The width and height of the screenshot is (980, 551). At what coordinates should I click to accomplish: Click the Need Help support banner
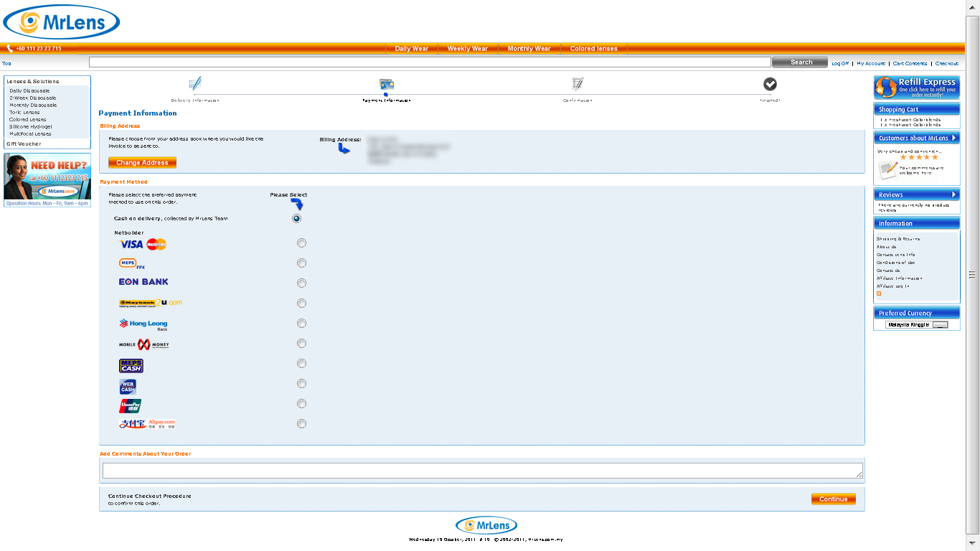[47, 180]
